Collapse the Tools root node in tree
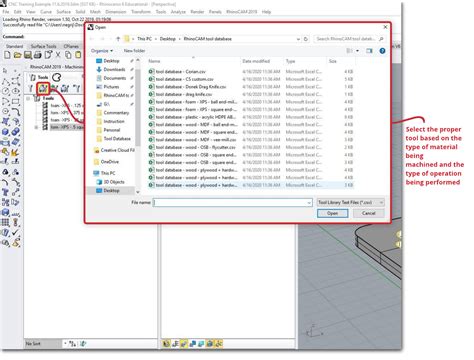This screenshot has width=474, height=360. [28, 99]
